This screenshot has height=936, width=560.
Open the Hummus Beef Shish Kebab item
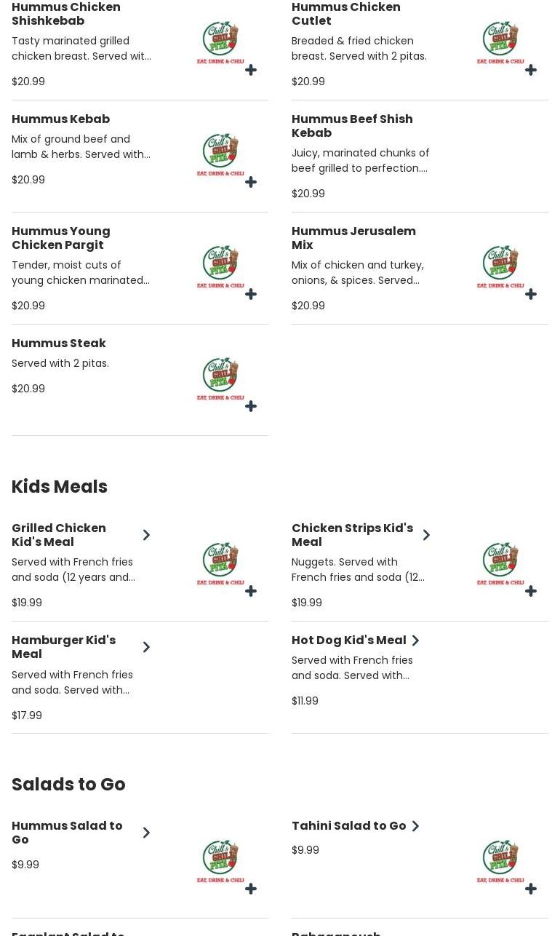click(x=352, y=126)
